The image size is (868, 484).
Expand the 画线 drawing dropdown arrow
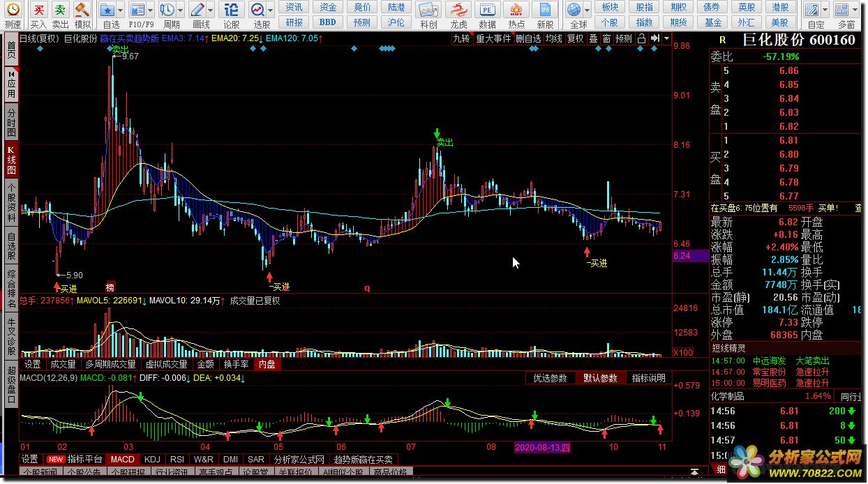[211, 10]
